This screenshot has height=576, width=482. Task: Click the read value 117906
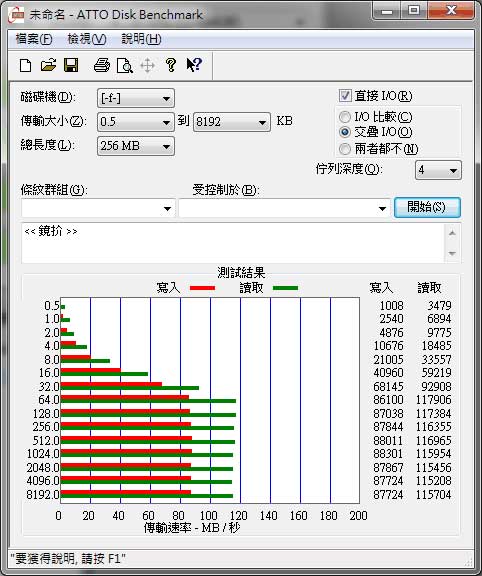tap(434, 400)
